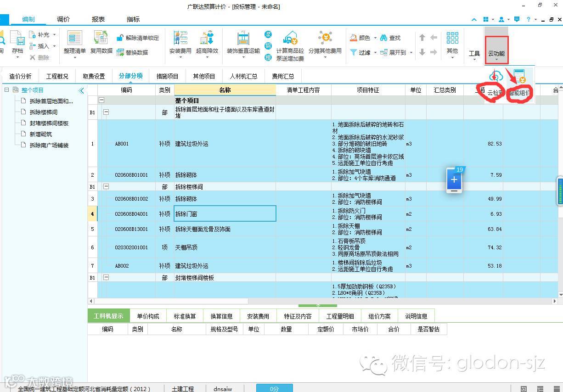Click the round 浆 icon
Viewport: 563px width, 392px height.
[x=268, y=35]
